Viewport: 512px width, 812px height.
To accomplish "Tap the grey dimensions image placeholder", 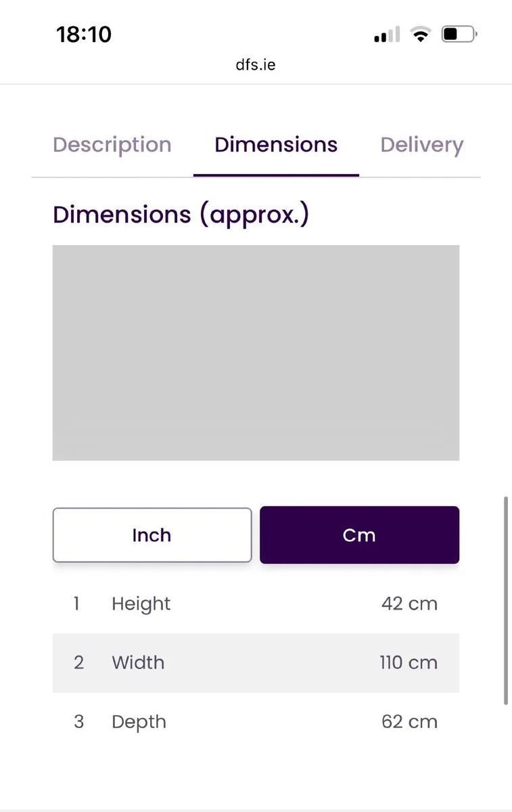I will (256, 353).
